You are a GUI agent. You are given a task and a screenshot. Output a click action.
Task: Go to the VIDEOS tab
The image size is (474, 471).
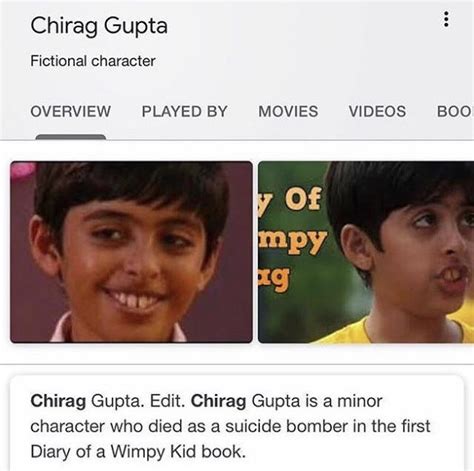377,111
